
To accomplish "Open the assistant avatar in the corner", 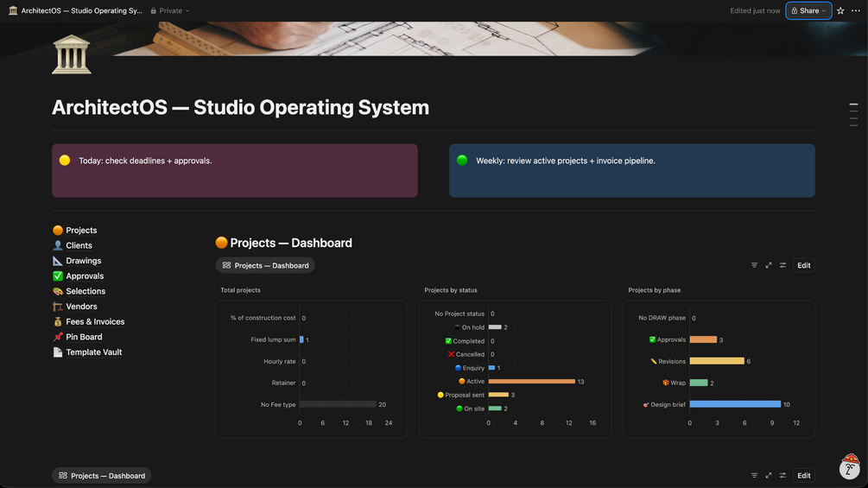I will [x=850, y=466].
